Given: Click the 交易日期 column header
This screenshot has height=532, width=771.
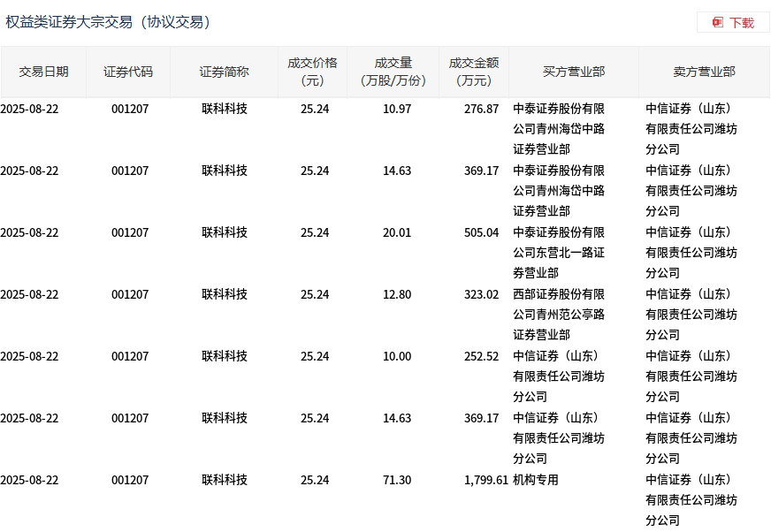Looking at the screenshot, I should coord(43,72).
